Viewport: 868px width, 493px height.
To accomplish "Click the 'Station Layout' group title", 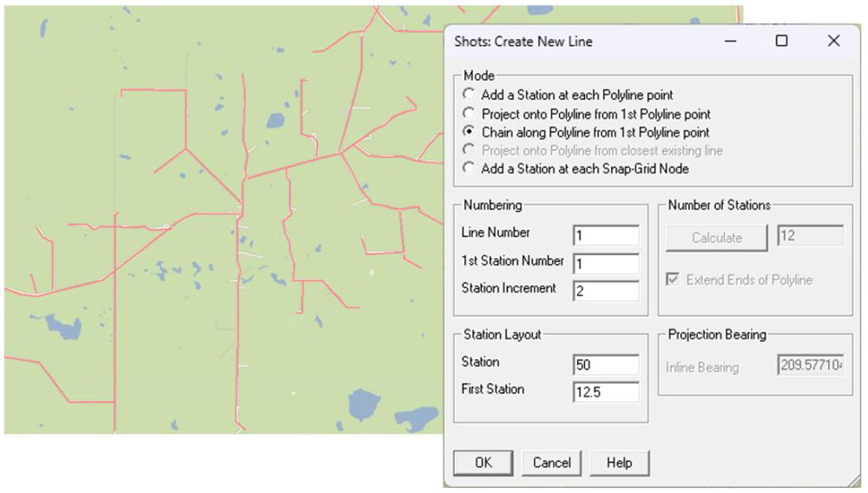I will point(502,335).
